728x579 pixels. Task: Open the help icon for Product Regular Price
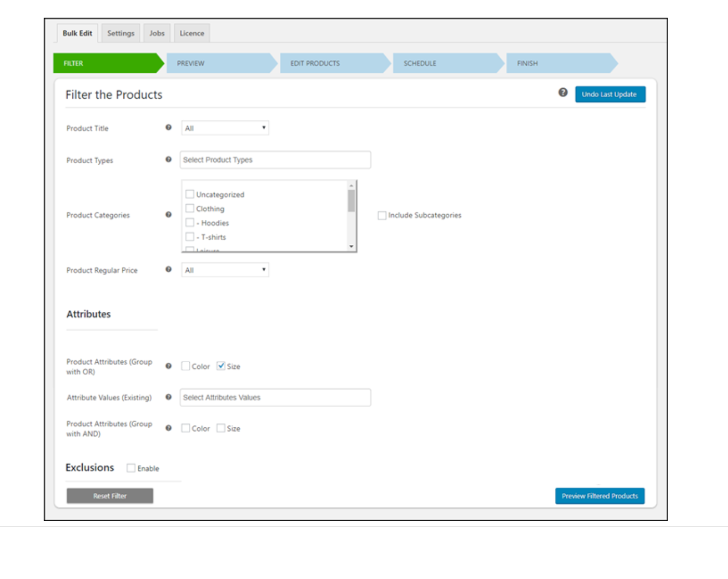click(x=167, y=269)
